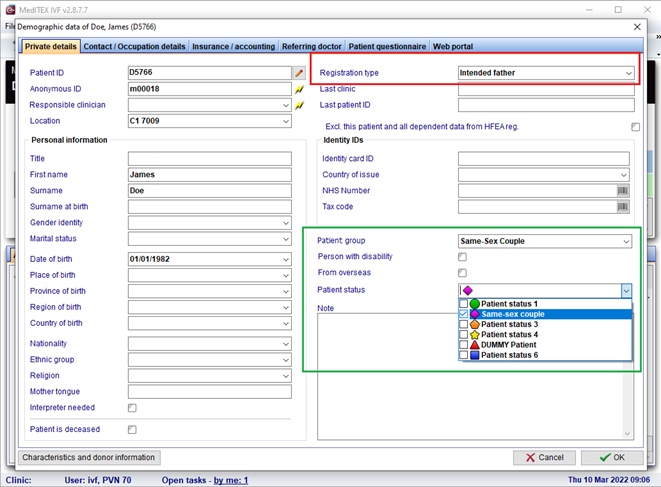The image size is (661, 487).
Task: Toggle exclude from HFEA reg checkbox
Action: [x=635, y=127]
